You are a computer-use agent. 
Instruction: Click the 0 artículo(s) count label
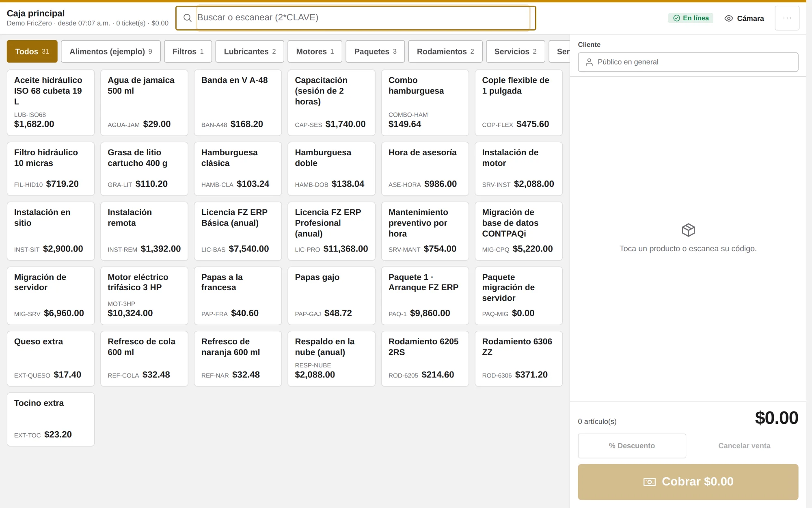click(x=597, y=421)
